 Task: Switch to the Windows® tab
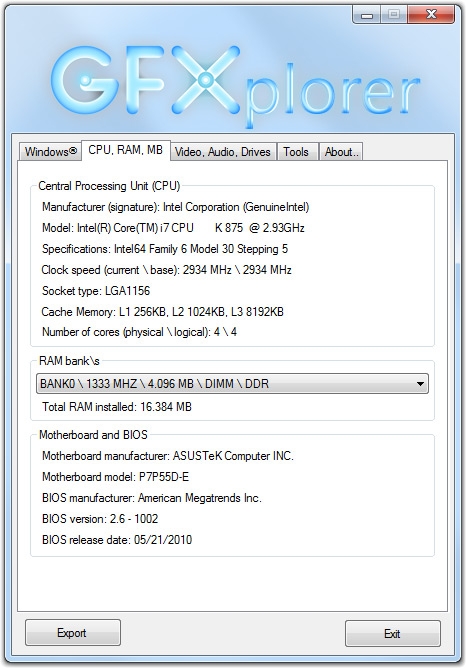[x=50, y=152]
